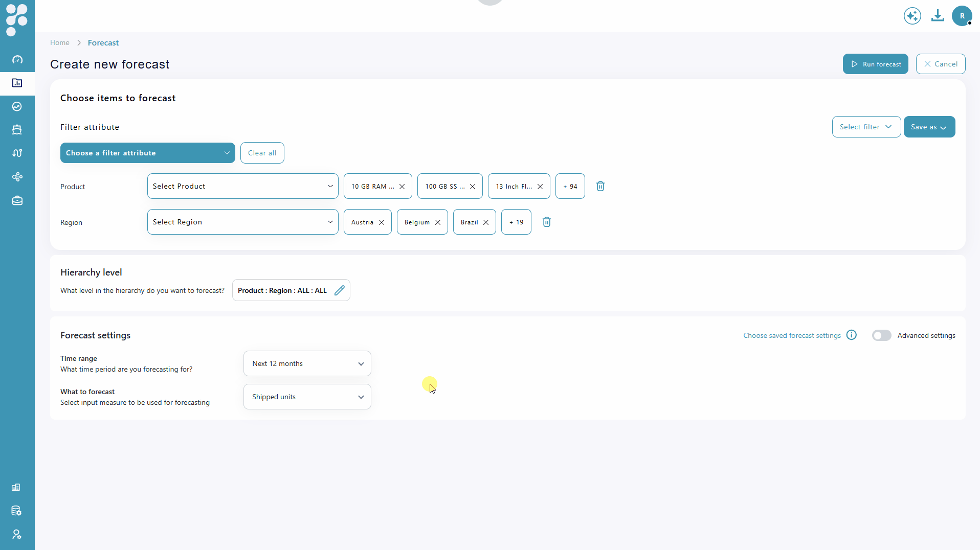Edit the hierarchy level with pencil icon
Screen dimensions: 980x550
(x=340, y=290)
